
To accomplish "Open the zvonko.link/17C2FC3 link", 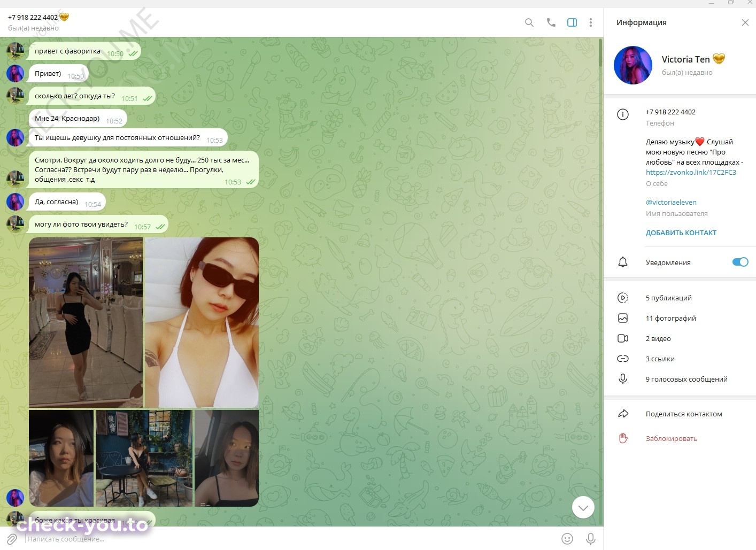I will (x=691, y=173).
